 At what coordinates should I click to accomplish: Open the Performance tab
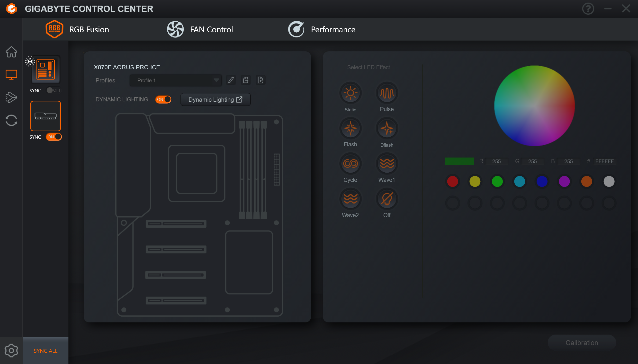point(321,29)
